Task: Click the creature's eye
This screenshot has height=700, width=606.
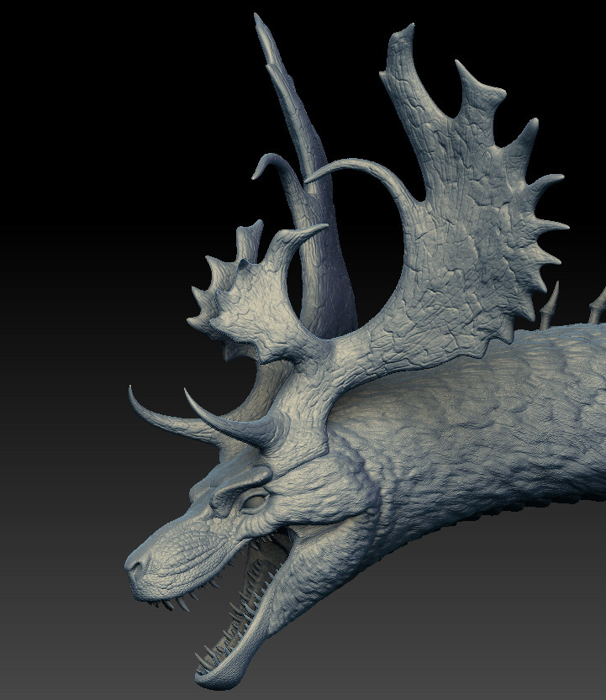Action: point(255,503)
